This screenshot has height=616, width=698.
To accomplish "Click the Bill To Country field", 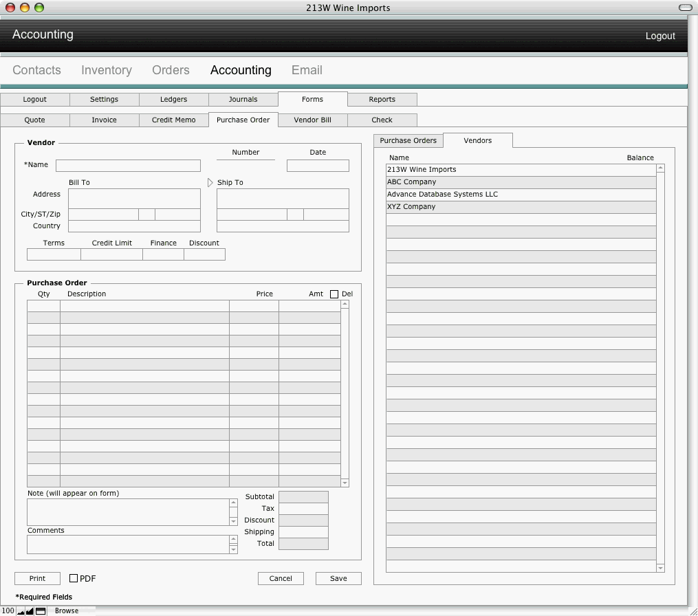I will coord(134,226).
